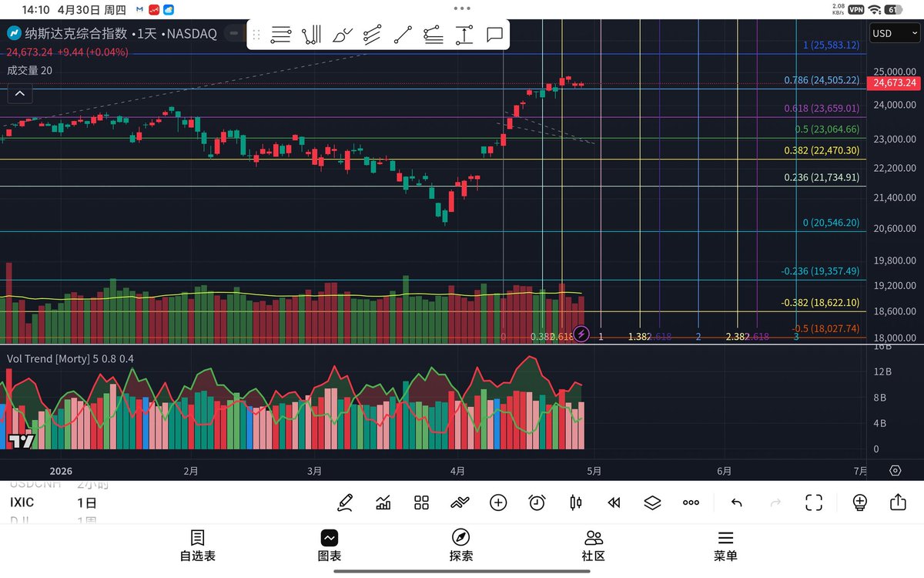Tap the Wi-Fi status icon

pos(874,9)
